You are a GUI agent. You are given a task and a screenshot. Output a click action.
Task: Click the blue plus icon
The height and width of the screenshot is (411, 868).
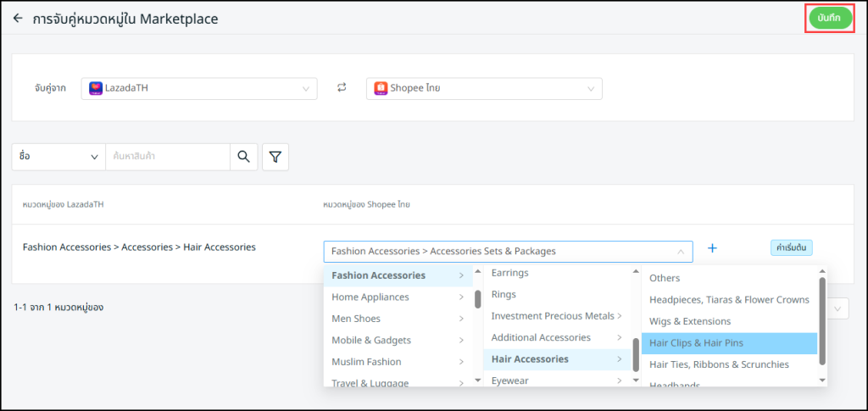(712, 248)
